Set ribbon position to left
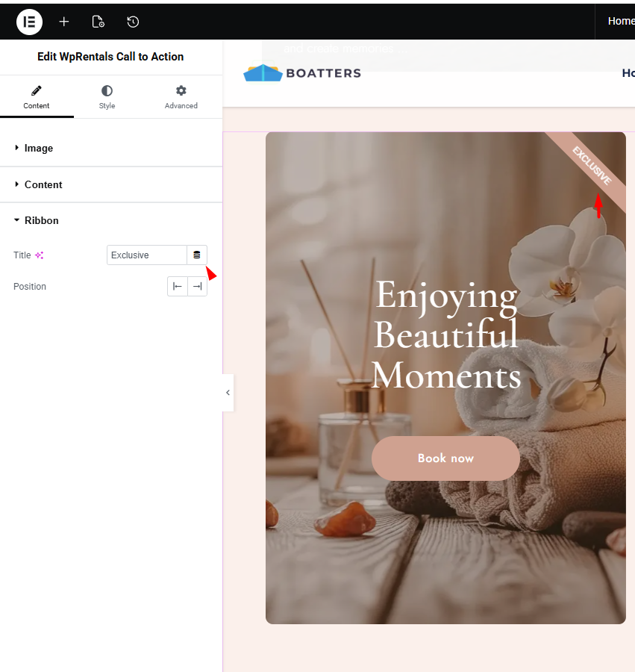The image size is (635, 672). click(x=178, y=287)
